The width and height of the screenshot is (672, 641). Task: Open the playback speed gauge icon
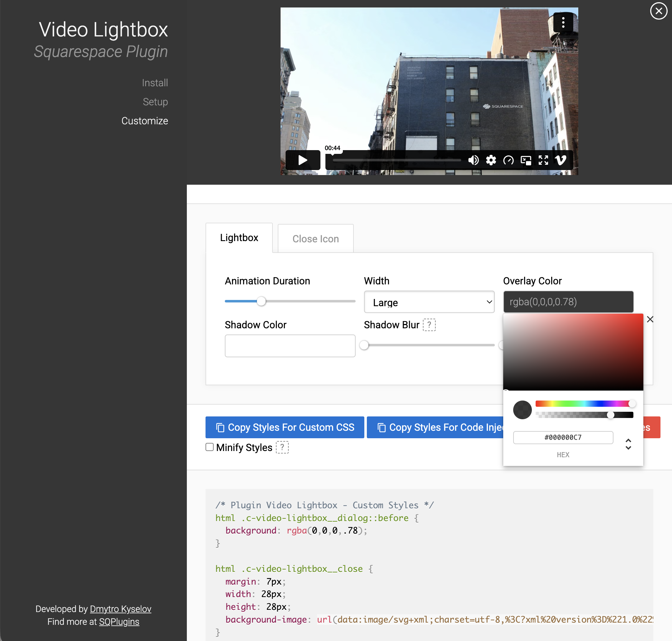tap(508, 160)
